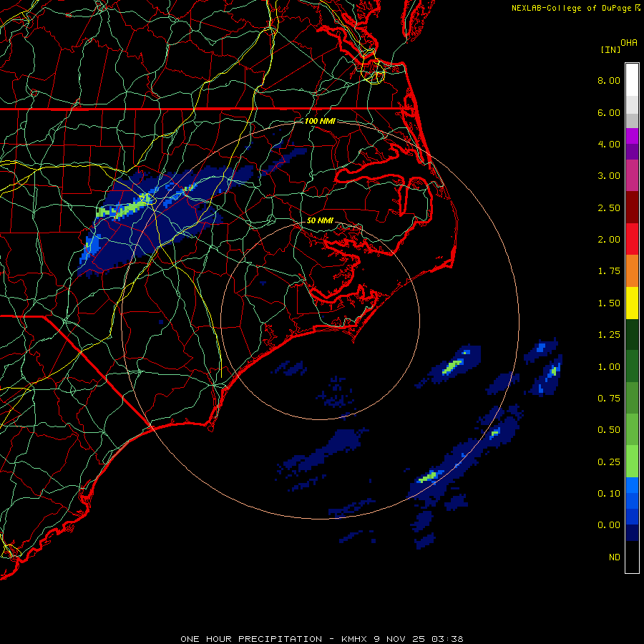Viewport: 644px width, 644px height.
Task: Click the pink 3.00 legend swatch
Action: (632, 175)
